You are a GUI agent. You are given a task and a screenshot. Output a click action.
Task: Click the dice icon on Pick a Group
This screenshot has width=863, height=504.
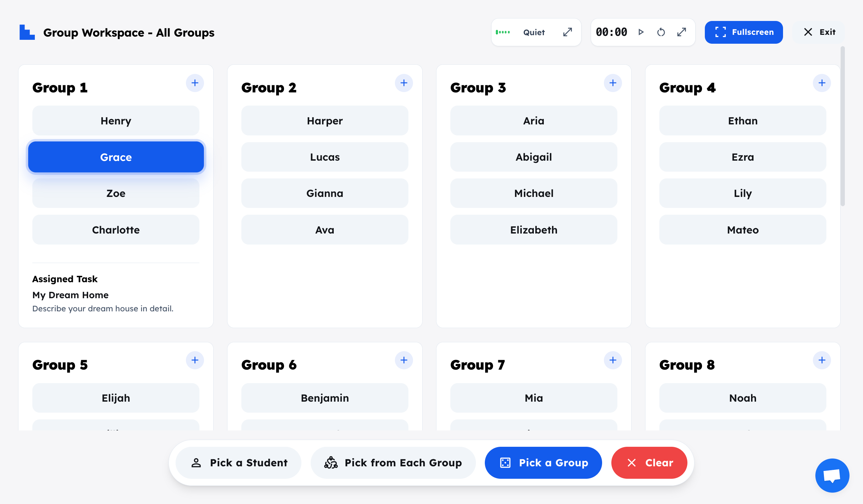[506, 462]
